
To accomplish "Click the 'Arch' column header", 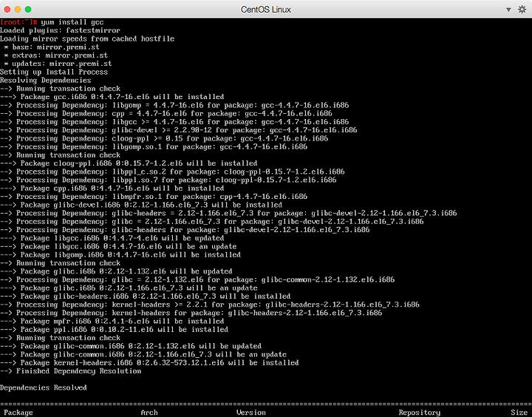I will click(149, 413).
